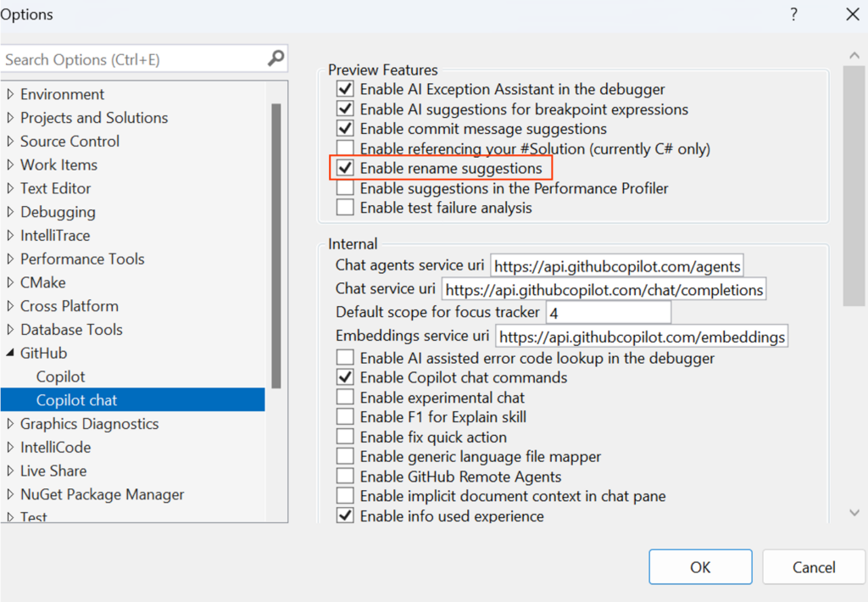Expand the Debugging settings
This screenshot has height=602, width=868.
tap(9, 212)
